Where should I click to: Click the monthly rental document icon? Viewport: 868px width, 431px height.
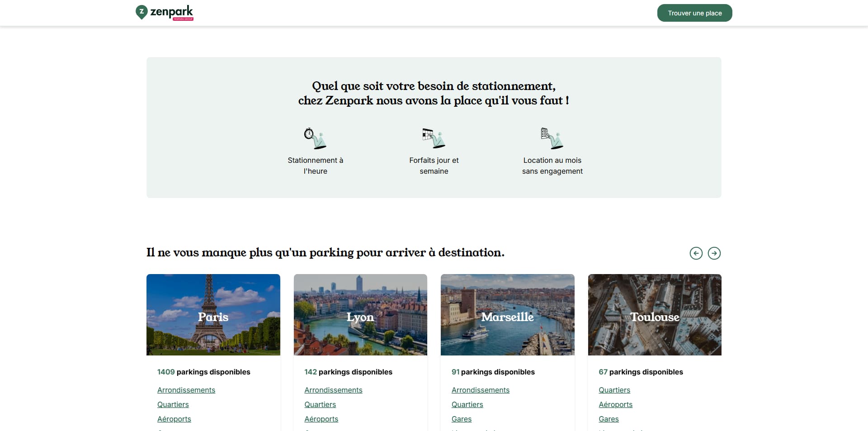point(552,138)
